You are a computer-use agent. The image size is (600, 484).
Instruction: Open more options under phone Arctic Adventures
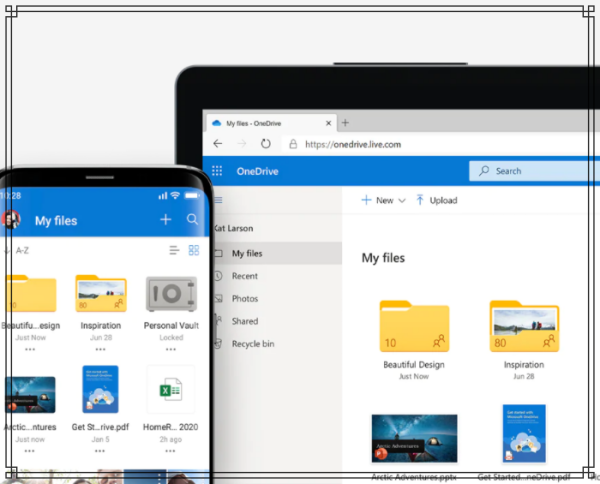tap(29, 451)
